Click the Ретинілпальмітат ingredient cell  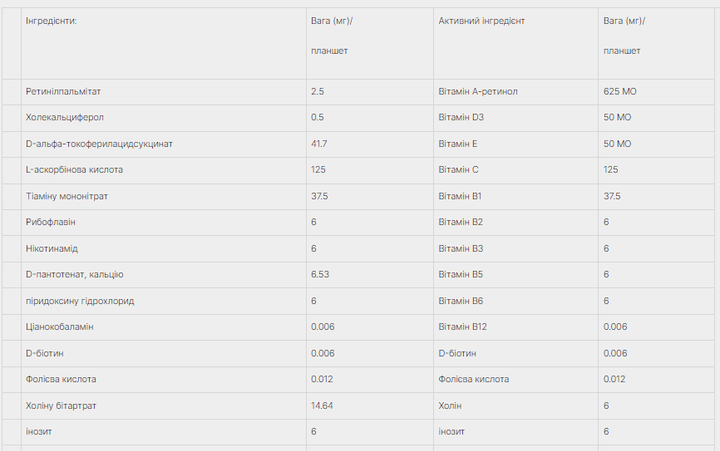[x=163, y=92]
